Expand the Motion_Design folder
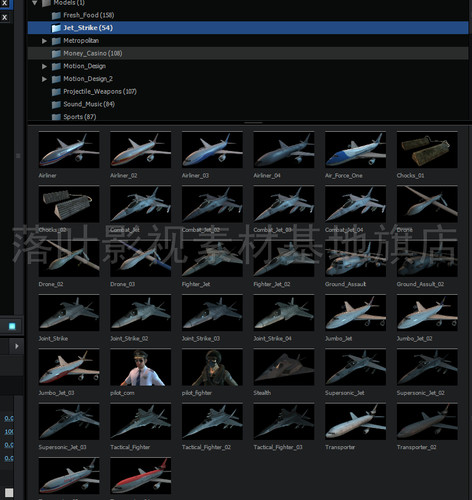Screen dimensions: 472x500 click(x=44, y=66)
